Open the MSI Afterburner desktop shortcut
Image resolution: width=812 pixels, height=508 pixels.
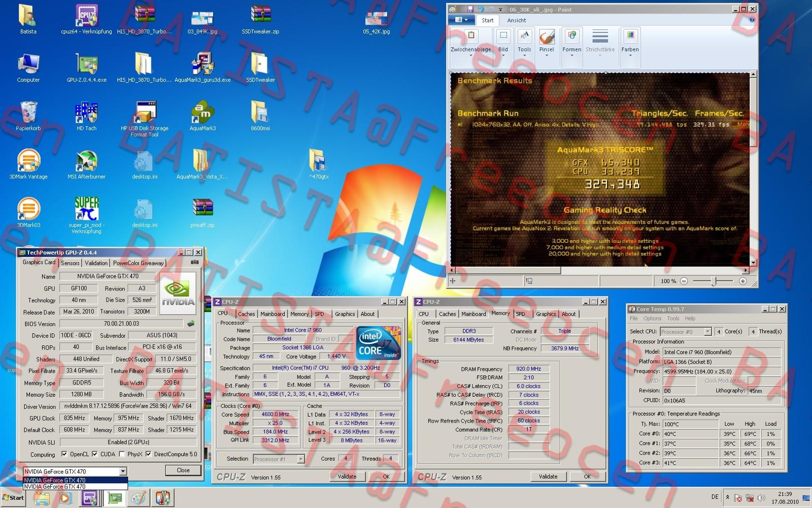click(86, 166)
